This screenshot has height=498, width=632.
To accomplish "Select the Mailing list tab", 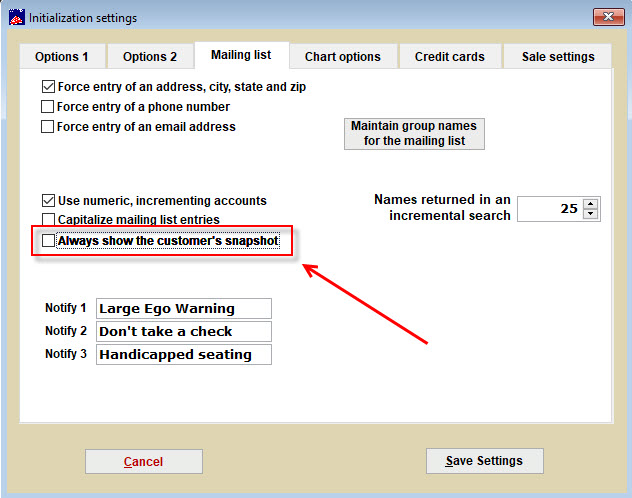I will click(241, 55).
